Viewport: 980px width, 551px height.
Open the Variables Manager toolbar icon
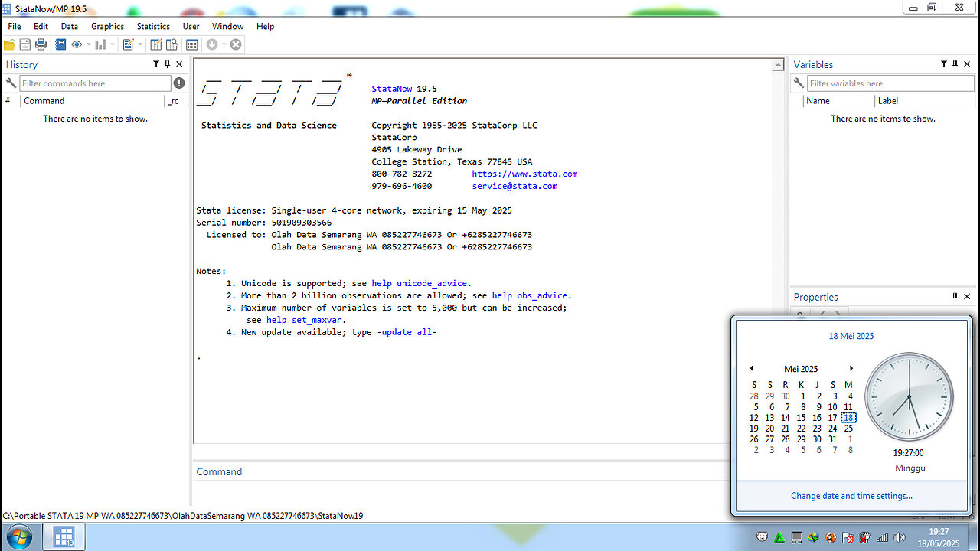click(x=191, y=44)
